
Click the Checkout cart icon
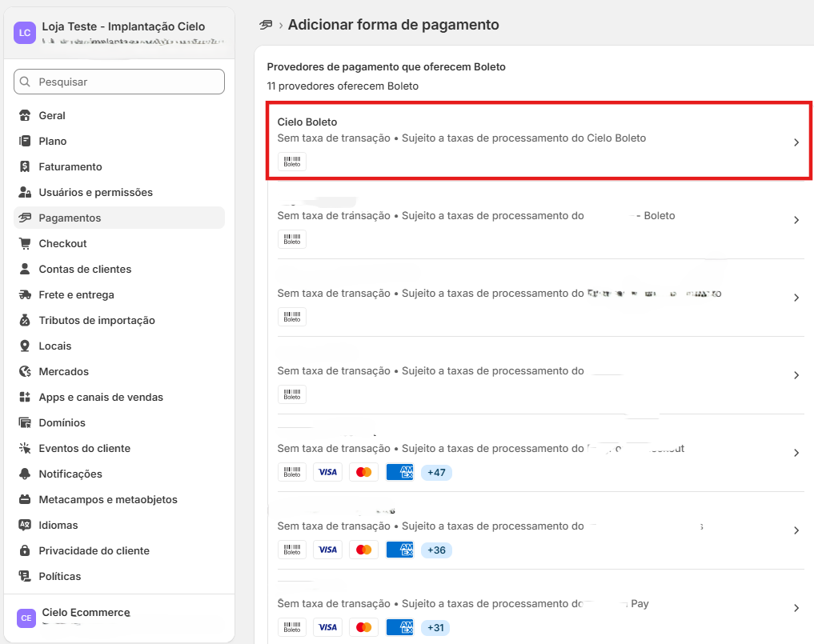tap(24, 243)
